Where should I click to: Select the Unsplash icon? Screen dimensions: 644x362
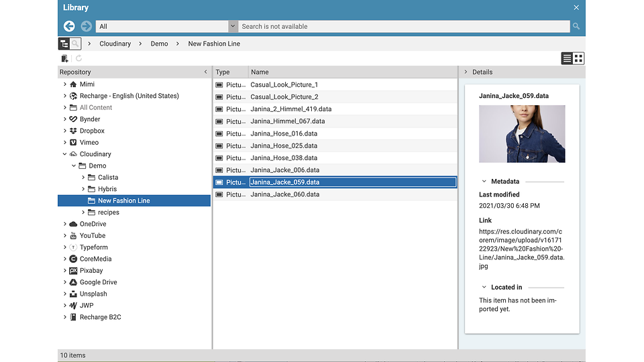point(73,294)
